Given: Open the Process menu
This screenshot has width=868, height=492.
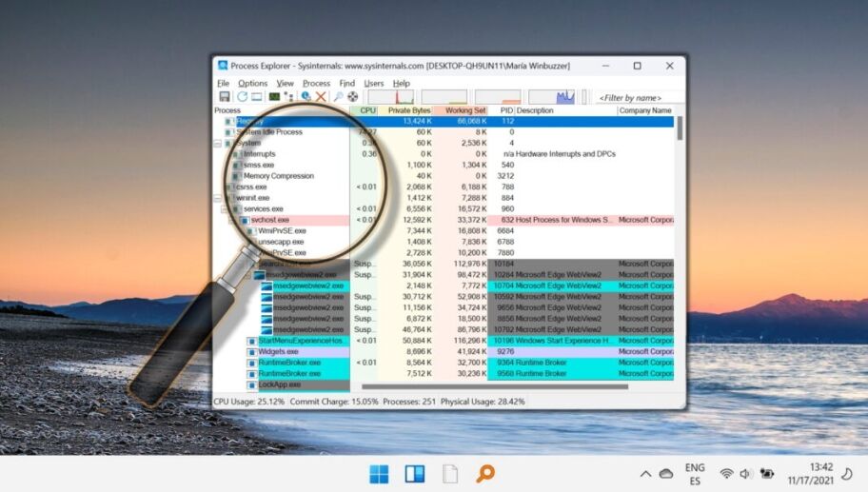Looking at the screenshot, I should tap(316, 83).
